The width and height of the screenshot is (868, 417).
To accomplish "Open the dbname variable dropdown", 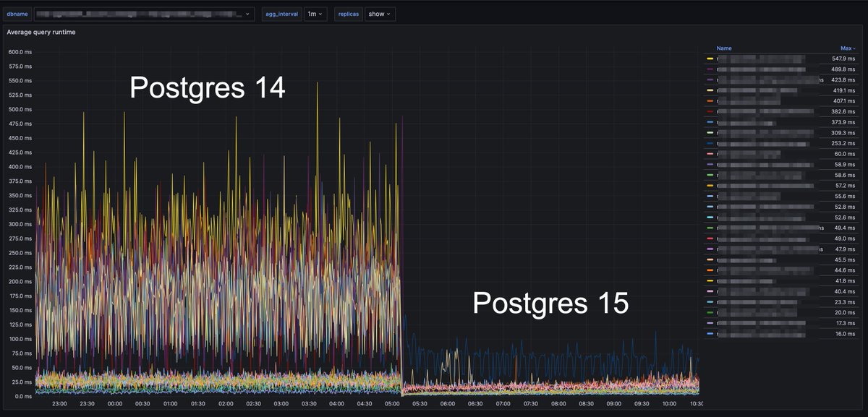I will click(x=144, y=14).
